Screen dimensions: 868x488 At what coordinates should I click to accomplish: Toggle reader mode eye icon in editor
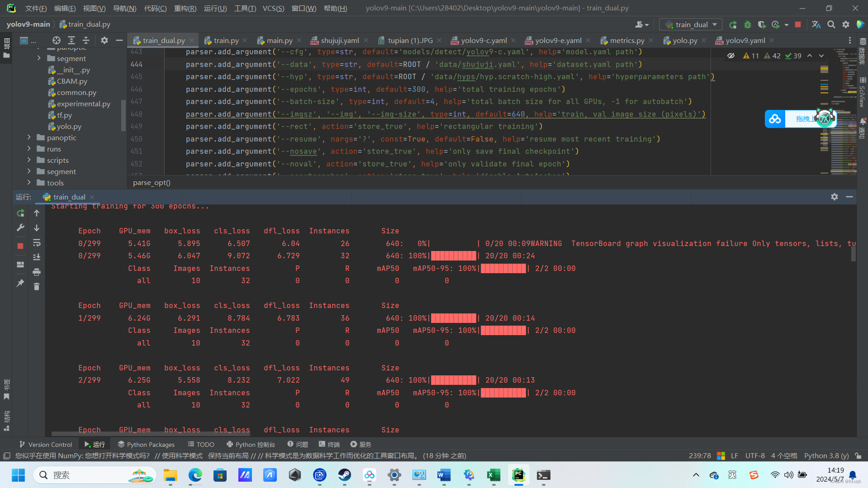(731, 56)
